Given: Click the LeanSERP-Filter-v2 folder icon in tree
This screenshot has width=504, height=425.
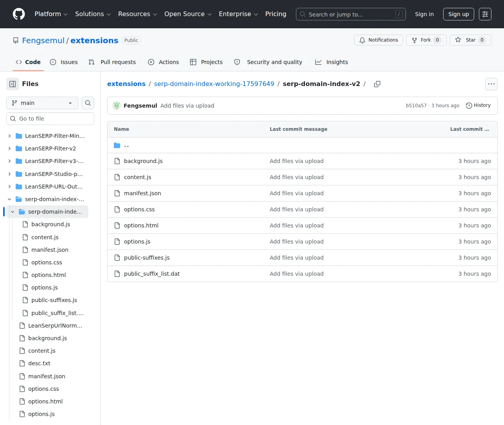Looking at the screenshot, I should 19,148.
